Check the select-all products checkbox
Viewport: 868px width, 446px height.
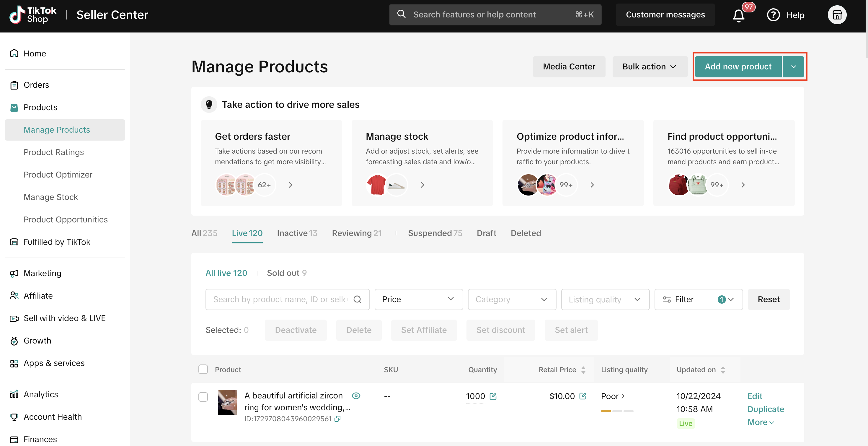point(203,370)
